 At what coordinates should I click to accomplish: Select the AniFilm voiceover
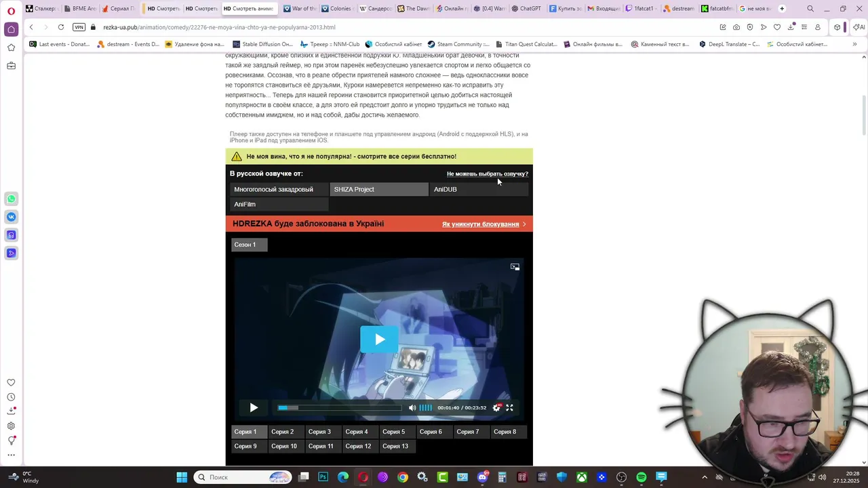[x=279, y=204]
